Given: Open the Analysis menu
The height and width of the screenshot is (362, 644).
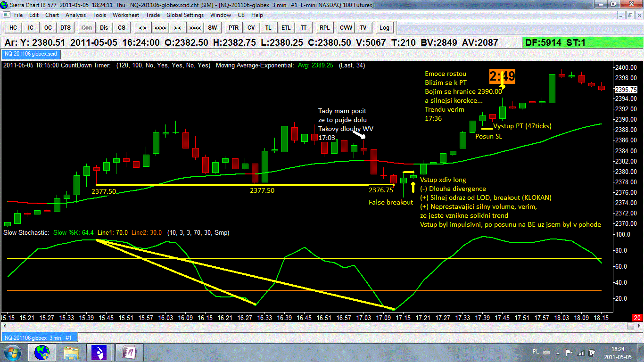Looking at the screenshot, I should click(x=75, y=15).
